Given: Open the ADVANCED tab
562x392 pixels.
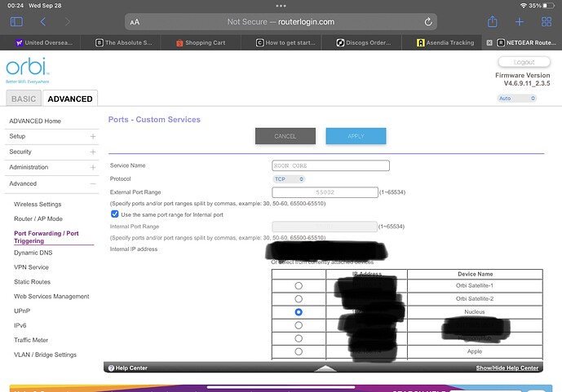Looking at the screenshot, I should pyautogui.click(x=70, y=99).
